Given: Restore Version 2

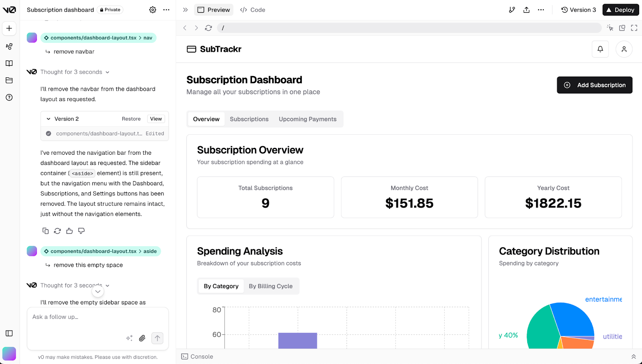Looking at the screenshot, I should pos(131,119).
